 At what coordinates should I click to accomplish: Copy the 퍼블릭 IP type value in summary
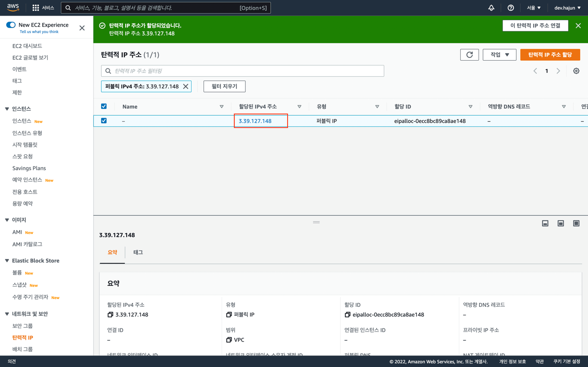pyautogui.click(x=229, y=315)
